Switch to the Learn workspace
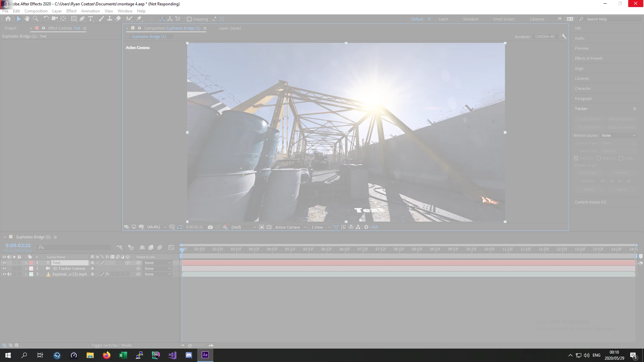The width and height of the screenshot is (644, 362). [443, 19]
